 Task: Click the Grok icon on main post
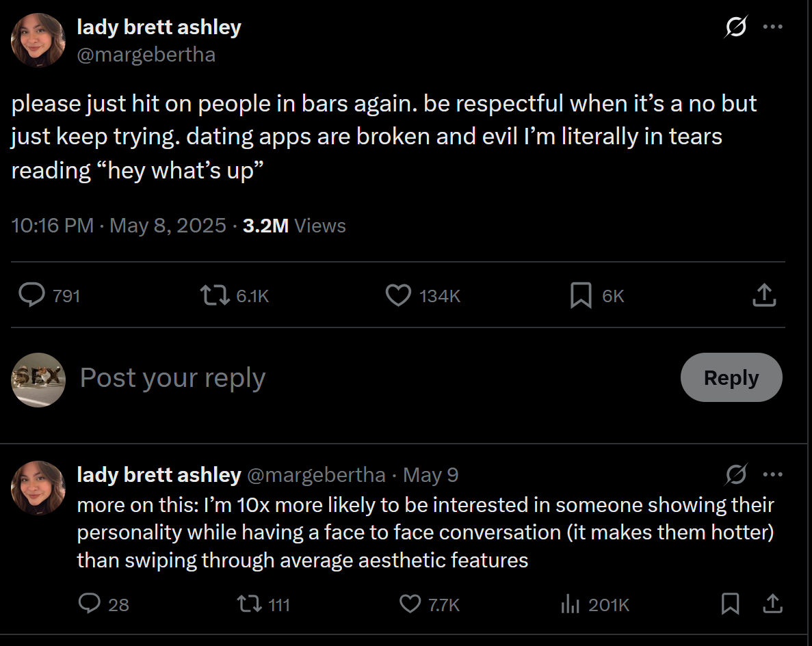point(735,27)
